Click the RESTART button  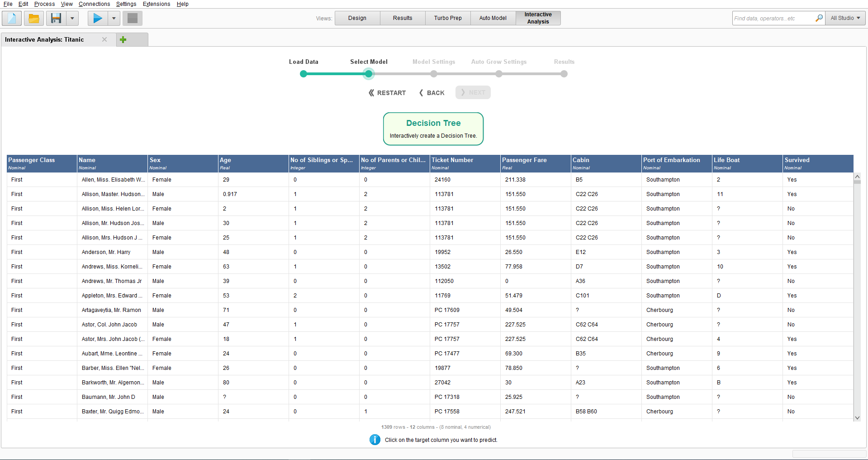(x=387, y=93)
